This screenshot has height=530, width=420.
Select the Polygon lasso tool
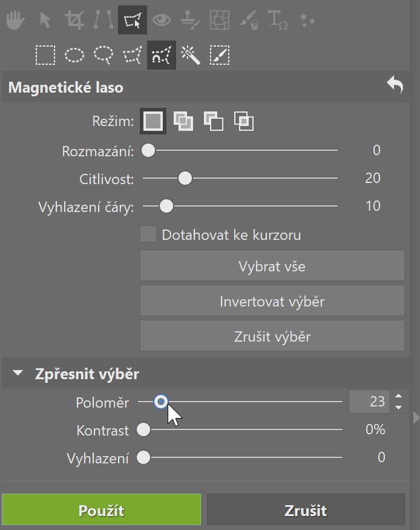click(x=133, y=56)
